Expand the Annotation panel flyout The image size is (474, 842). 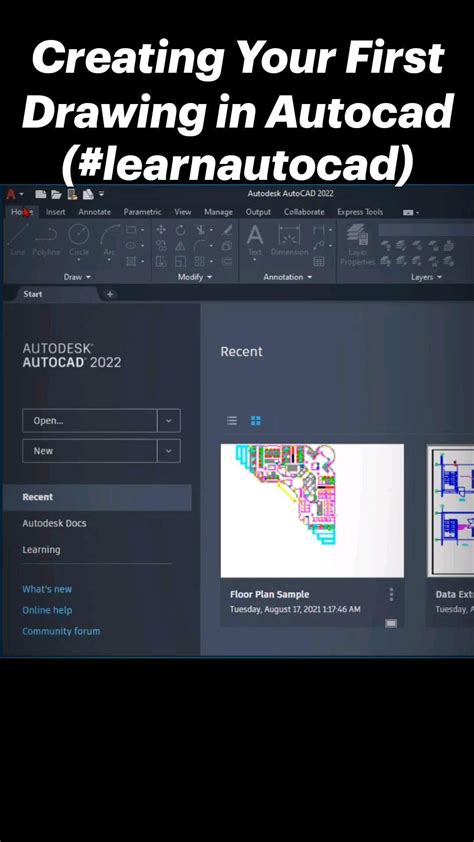(x=287, y=277)
